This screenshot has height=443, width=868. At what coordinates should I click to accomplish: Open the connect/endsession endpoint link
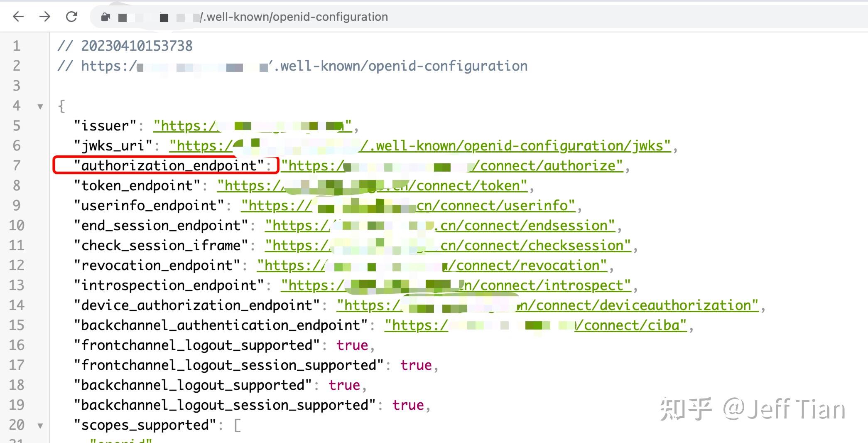[440, 225]
